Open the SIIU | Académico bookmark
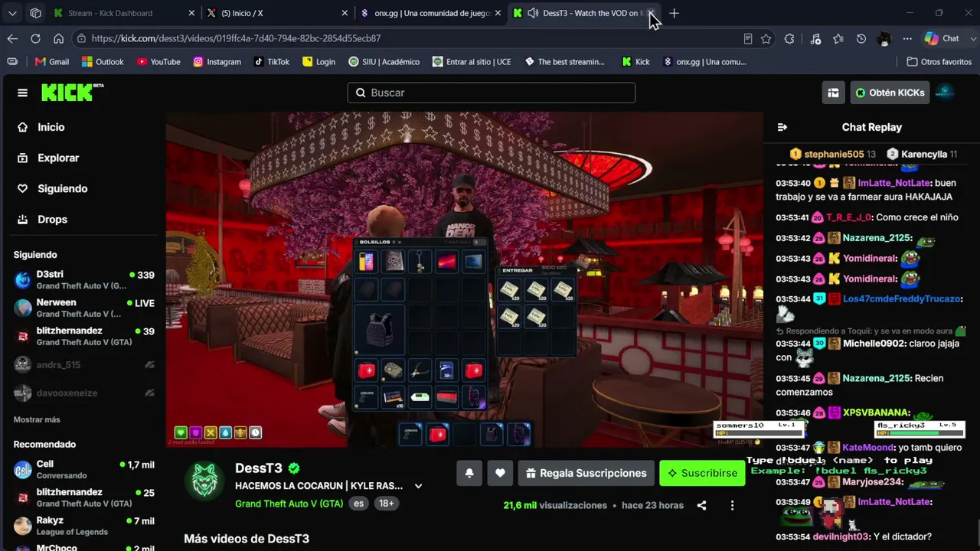 tap(384, 62)
